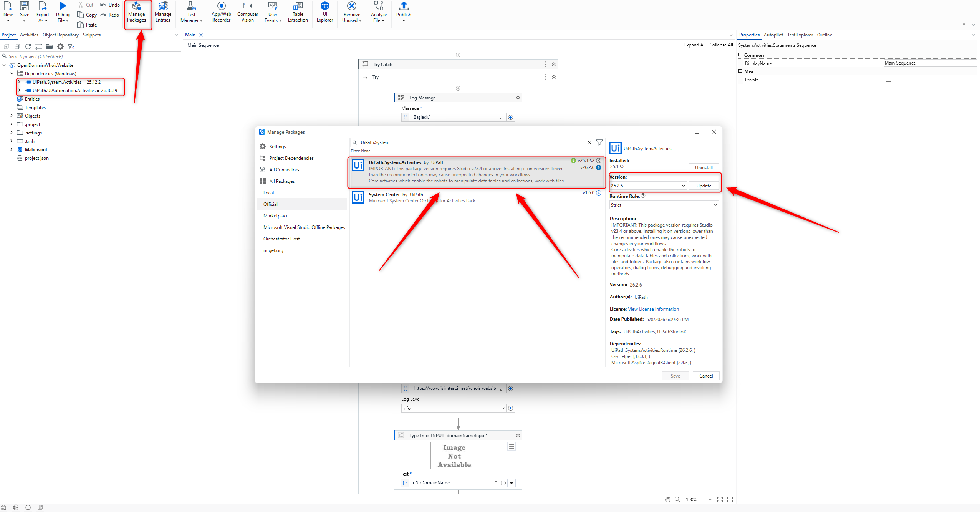
Task: Open the Publish dropdown
Action: click(404, 21)
